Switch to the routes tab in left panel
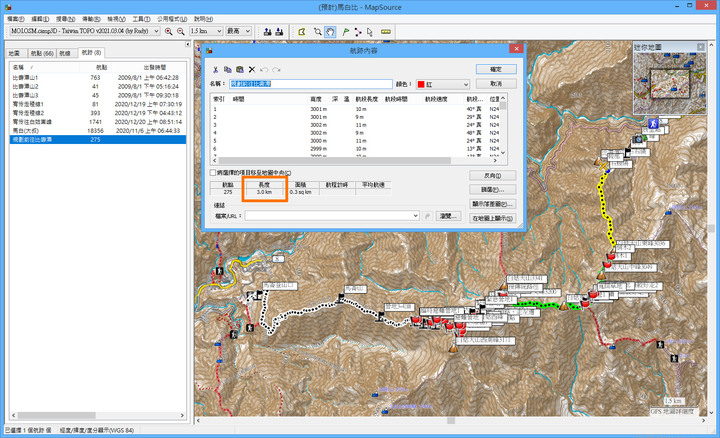The width and height of the screenshot is (720, 438). [65, 53]
